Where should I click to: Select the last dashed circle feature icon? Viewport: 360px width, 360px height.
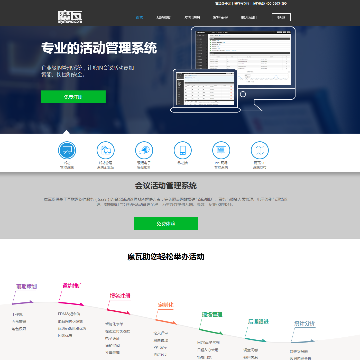pos(260,150)
